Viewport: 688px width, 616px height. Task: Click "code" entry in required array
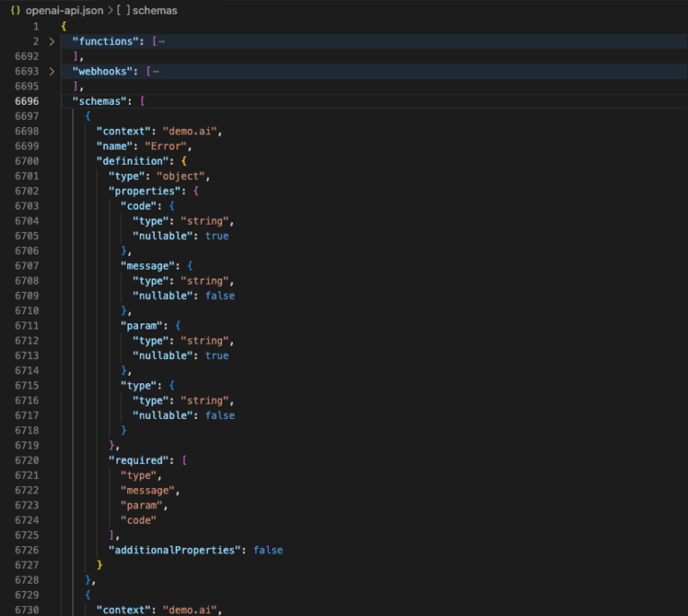[139, 520]
